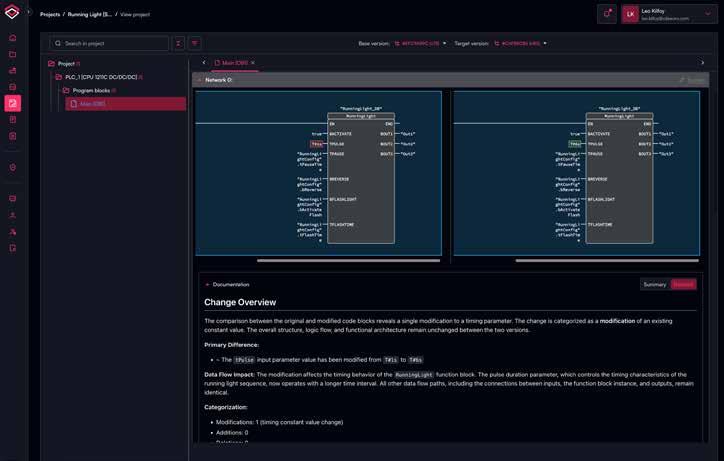Collapse the Network 0 section header
Screen dimensions: 724x461
pos(199,80)
